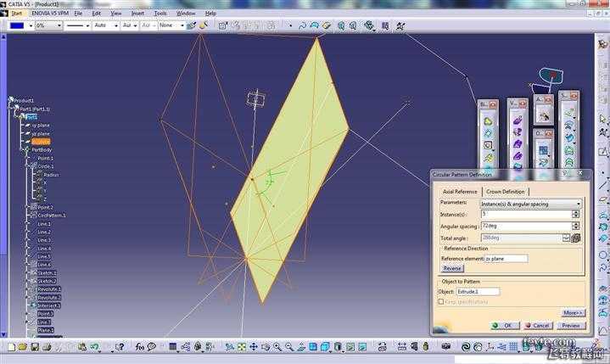
Task: Click the Print icon in bottom toolbar
Action: tap(47, 346)
